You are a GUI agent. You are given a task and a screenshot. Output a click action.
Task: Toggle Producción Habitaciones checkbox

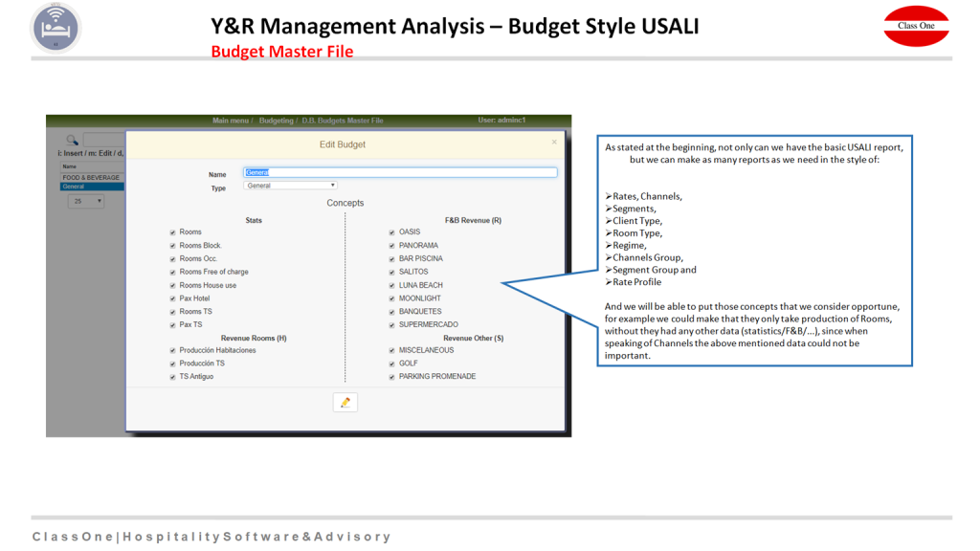172,350
